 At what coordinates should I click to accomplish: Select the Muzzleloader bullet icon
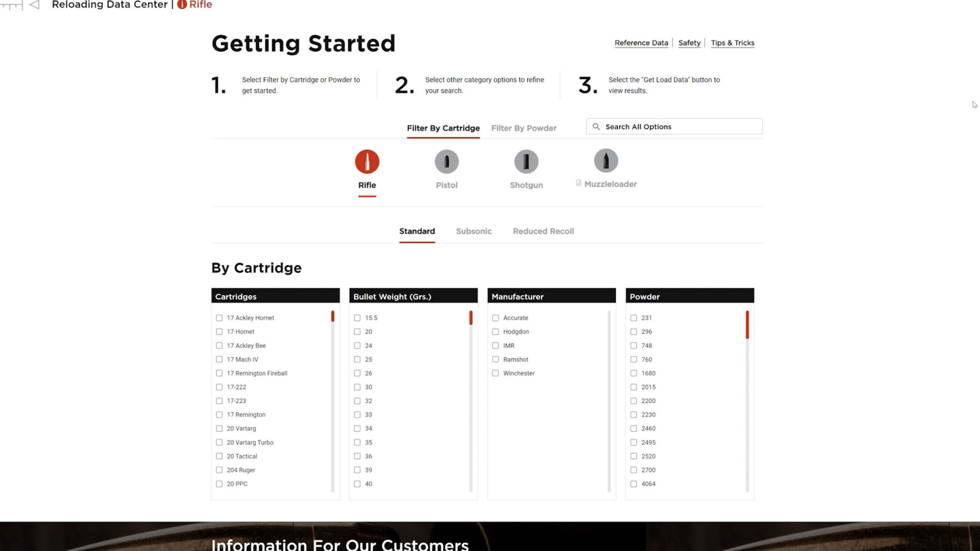click(x=605, y=161)
